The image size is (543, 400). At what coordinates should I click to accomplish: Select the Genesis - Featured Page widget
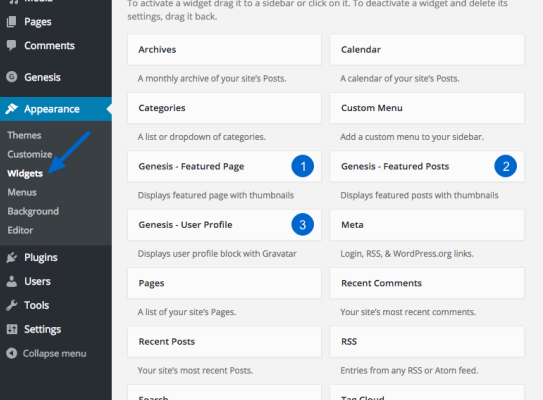coord(224,166)
